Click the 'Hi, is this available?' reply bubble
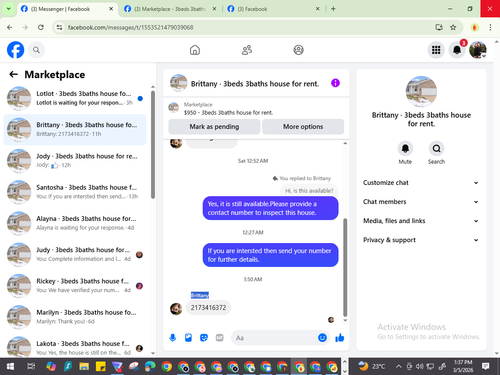This screenshot has width=500, height=375. click(309, 191)
